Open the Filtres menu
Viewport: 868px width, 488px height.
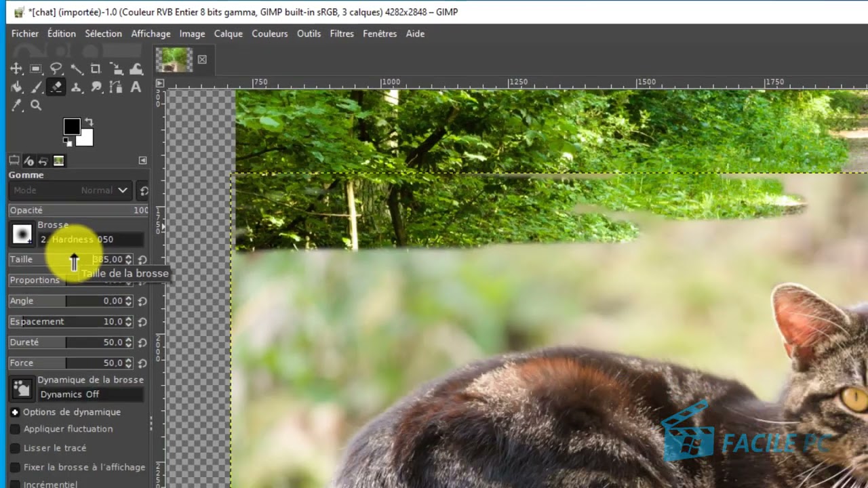pyautogui.click(x=342, y=33)
